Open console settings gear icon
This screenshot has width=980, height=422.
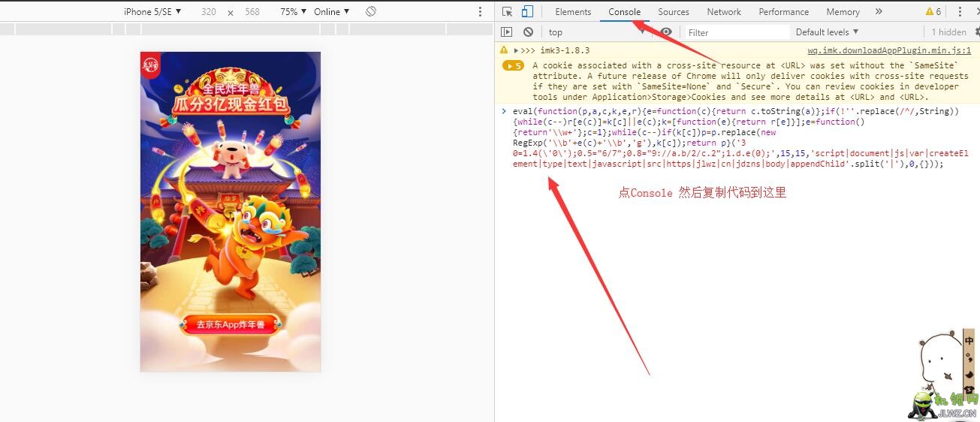975,32
